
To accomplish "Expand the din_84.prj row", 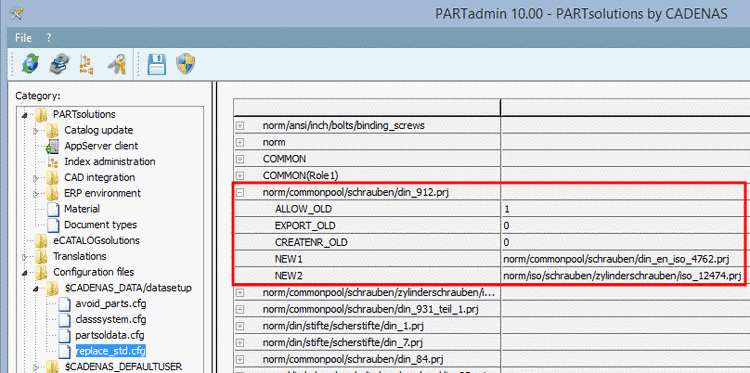I will click(x=241, y=359).
